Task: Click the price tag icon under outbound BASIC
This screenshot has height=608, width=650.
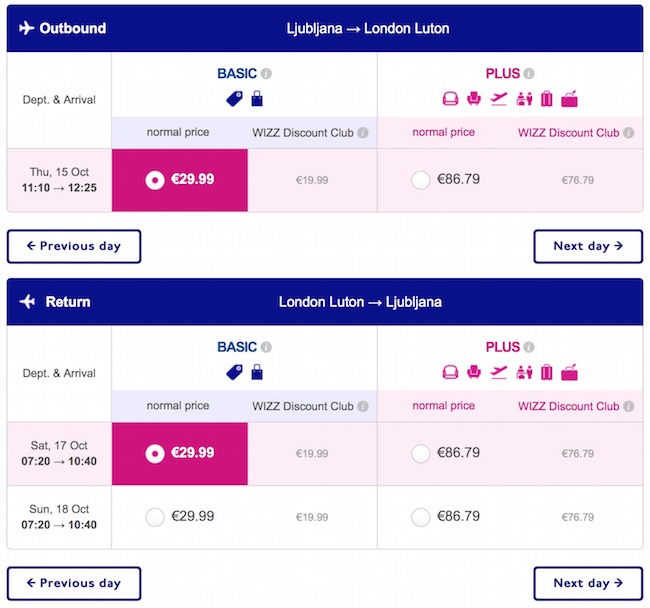Action: click(x=232, y=99)
